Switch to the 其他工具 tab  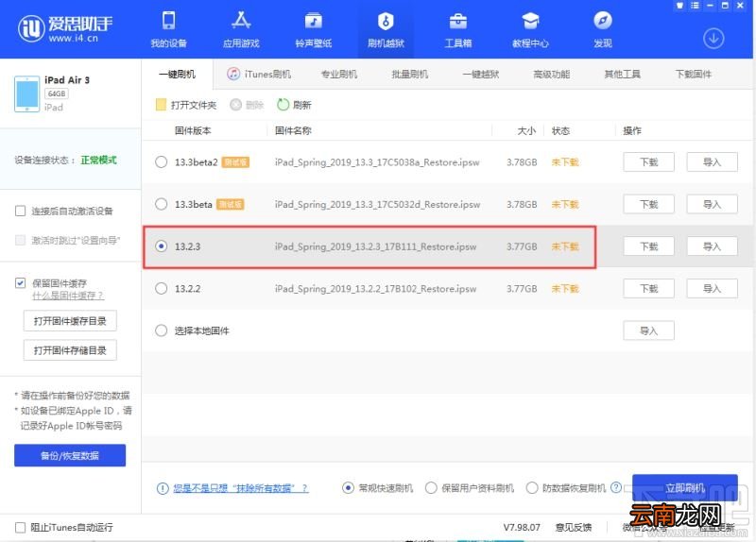click(x=623, y=75)
